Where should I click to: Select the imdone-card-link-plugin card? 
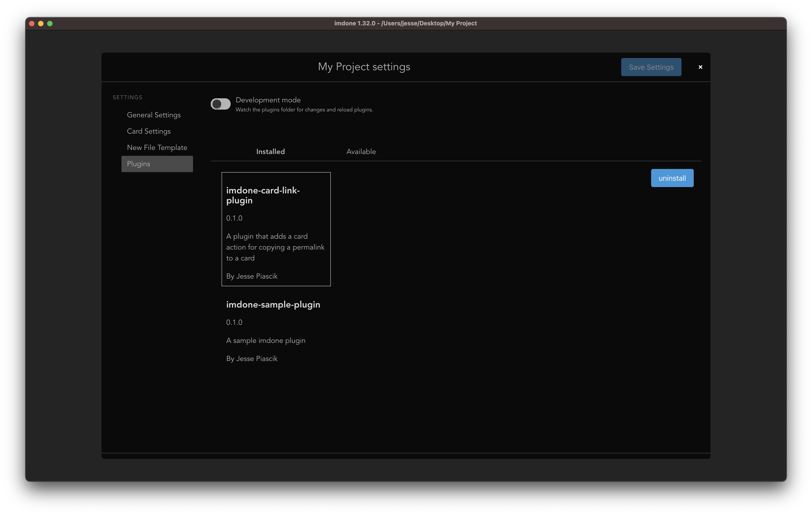pyautogui.click(x=276, y=229)
